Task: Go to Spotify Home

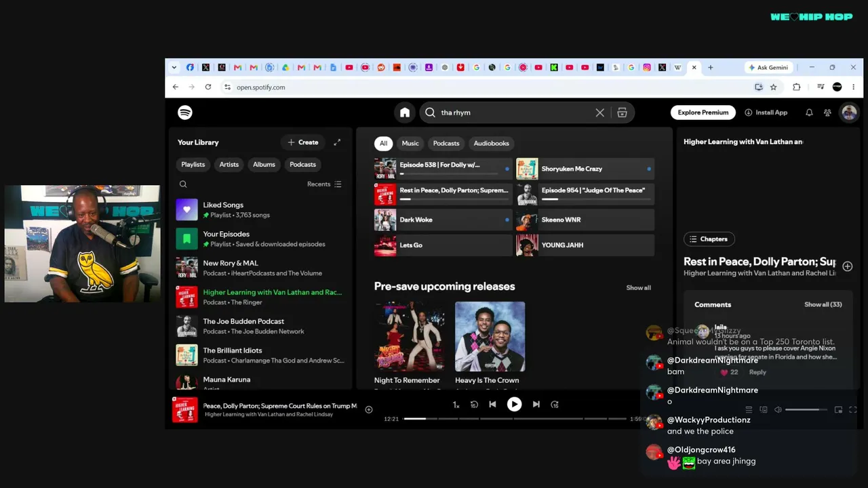Action: click(405, 113)
